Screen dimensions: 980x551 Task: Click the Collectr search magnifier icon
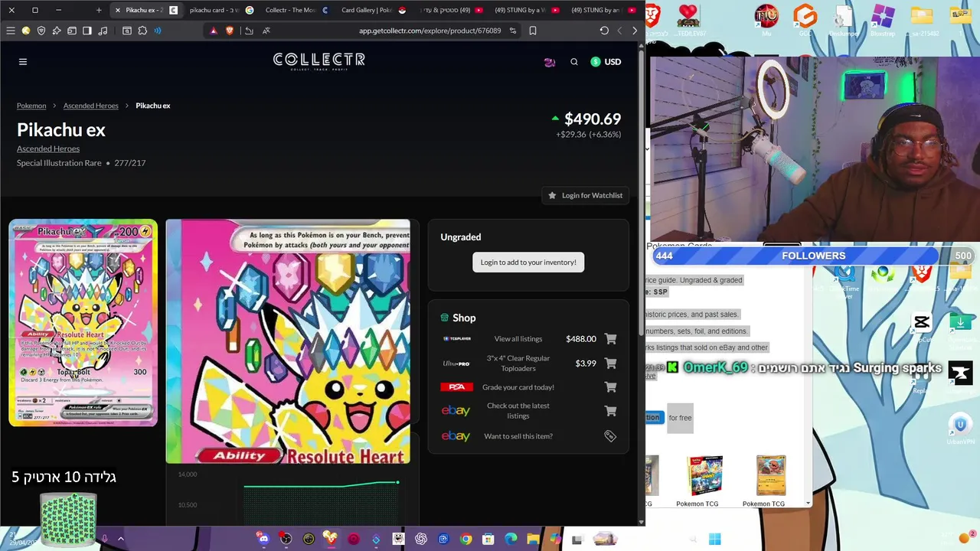574,62
